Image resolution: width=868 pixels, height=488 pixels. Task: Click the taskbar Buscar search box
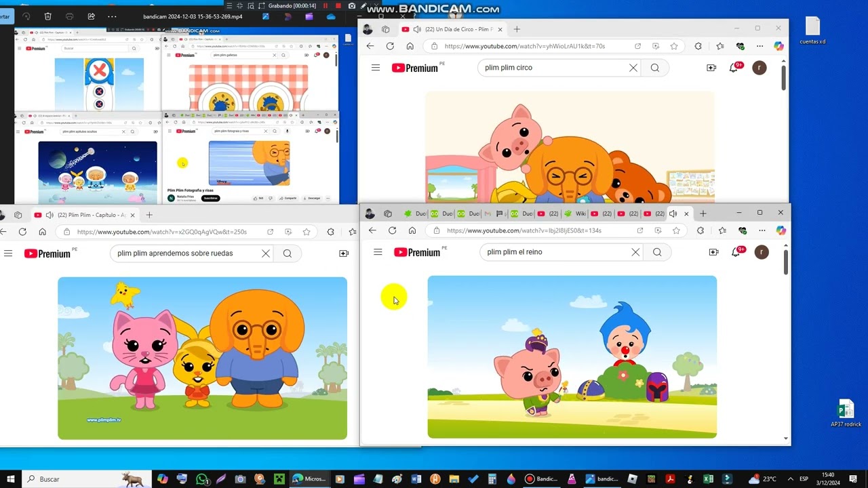coord(87,479)
